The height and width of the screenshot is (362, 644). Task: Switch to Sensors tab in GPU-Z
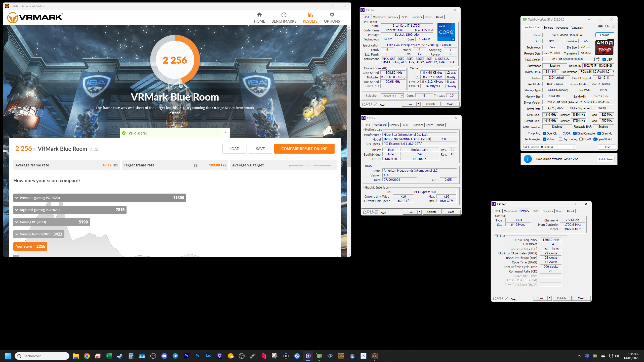tap(548, 28)
